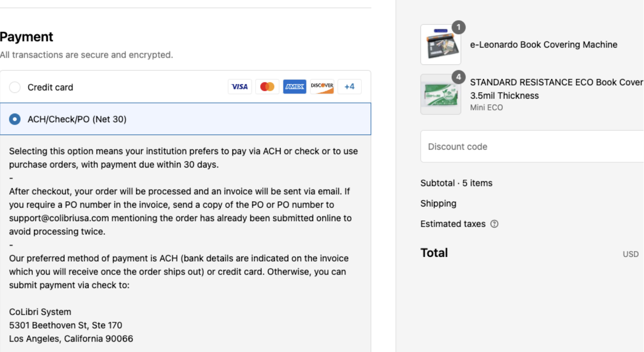Click the Discount code field
Image resolution: width=644 pixels, height=352 pixels.
click(532, 146)
